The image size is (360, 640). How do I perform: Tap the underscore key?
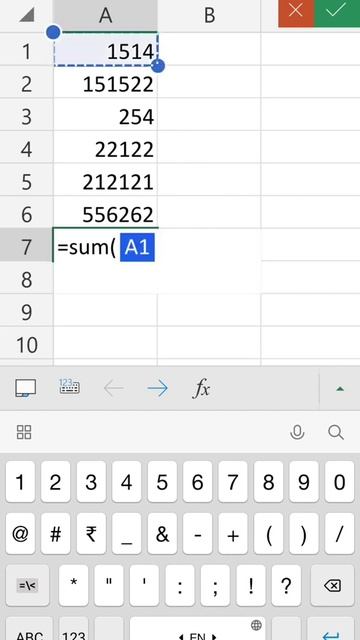point(127,534)
